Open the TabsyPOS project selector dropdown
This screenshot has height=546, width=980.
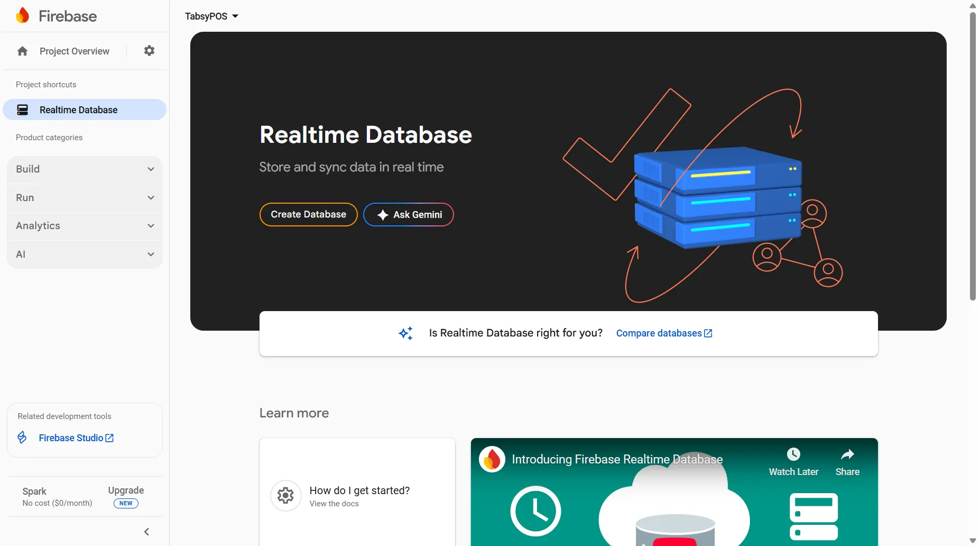[211, 16]
